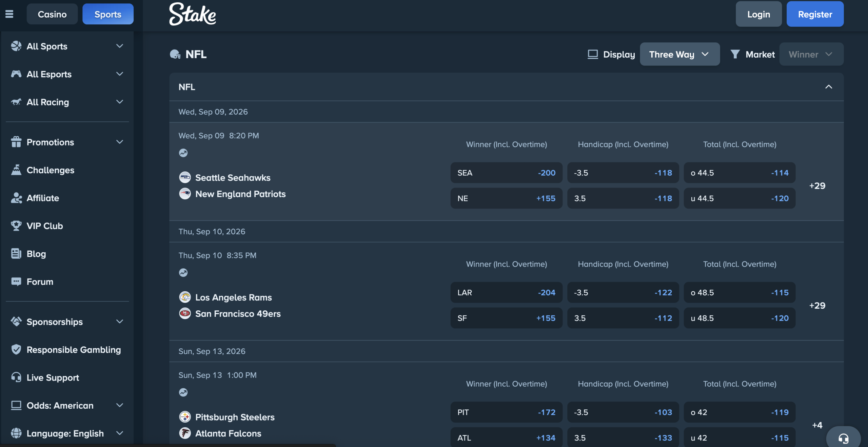Click the Seattle Seahawks team logo
The width and height of the screenshot is (868, 447).
click(185, 177)
